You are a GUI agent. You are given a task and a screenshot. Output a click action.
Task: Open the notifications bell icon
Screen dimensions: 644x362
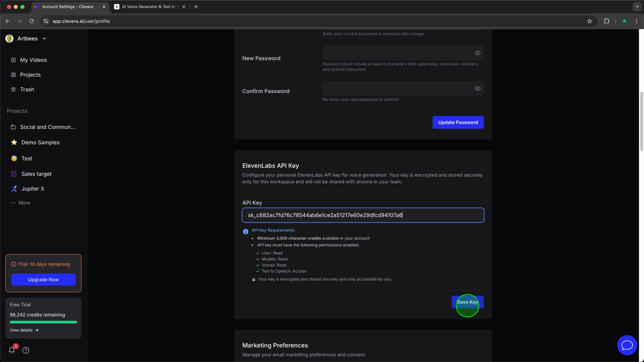coord(12,350)
